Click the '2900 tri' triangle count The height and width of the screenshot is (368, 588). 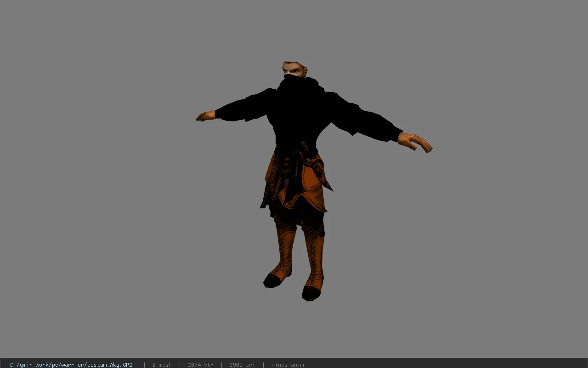point(242,365)
